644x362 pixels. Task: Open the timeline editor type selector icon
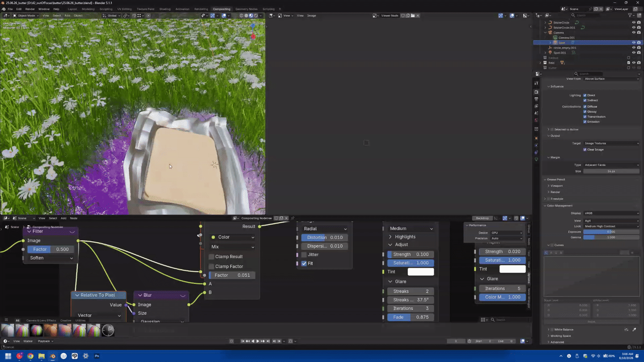coord(6,341)
